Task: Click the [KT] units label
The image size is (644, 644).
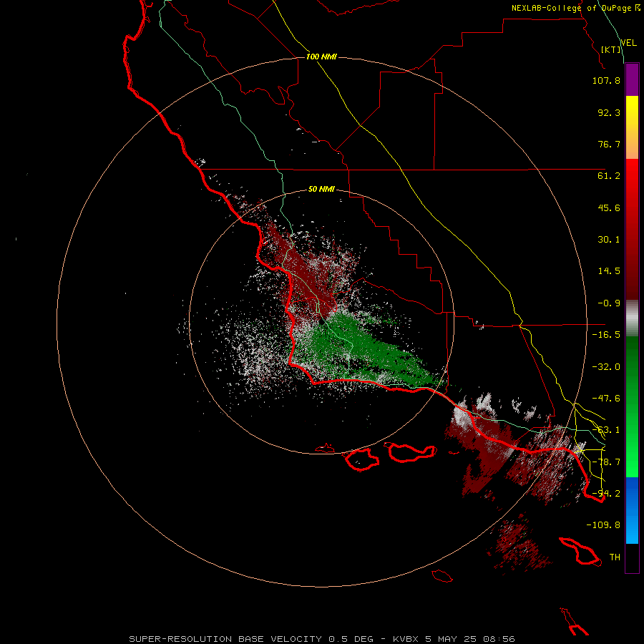Action: pos(611,49)
